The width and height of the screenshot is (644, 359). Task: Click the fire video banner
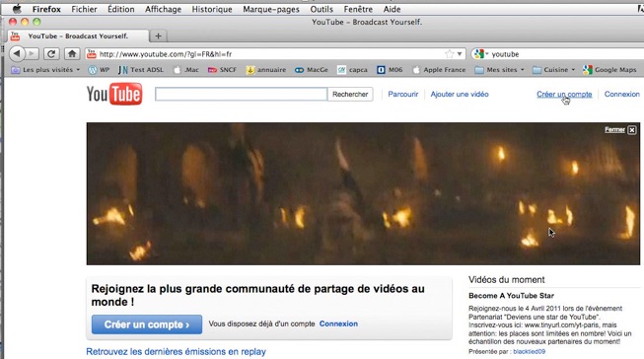363,193
